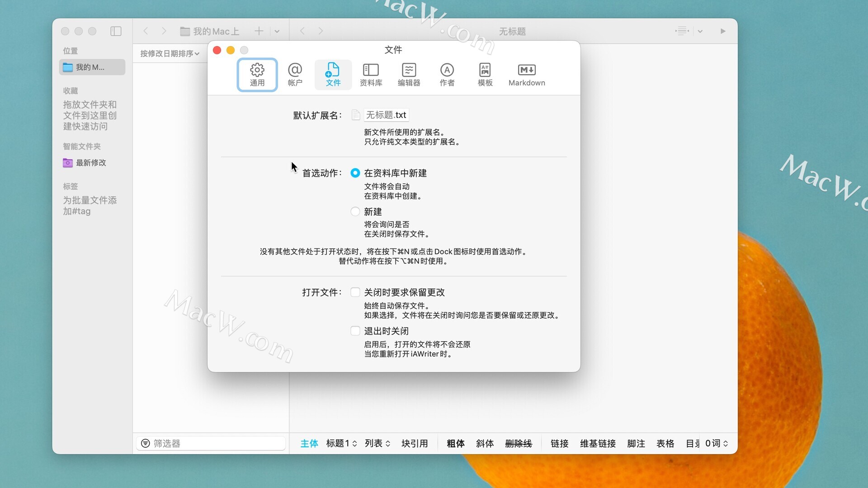Go back in the library navigation
Viewport: 868px width, 488px height.
[146, 31]
